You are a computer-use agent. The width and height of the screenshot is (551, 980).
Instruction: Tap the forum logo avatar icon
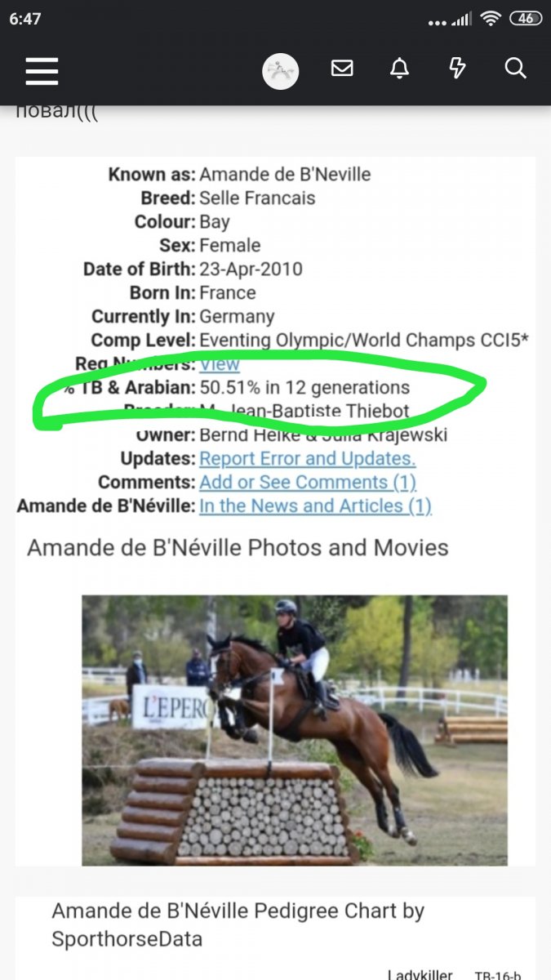[280, 72]
